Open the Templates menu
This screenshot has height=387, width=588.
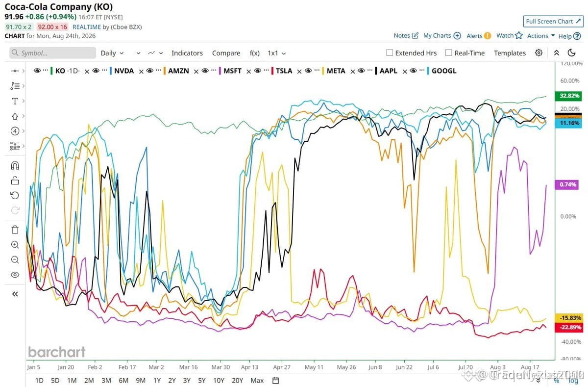(x=510, y=53)
